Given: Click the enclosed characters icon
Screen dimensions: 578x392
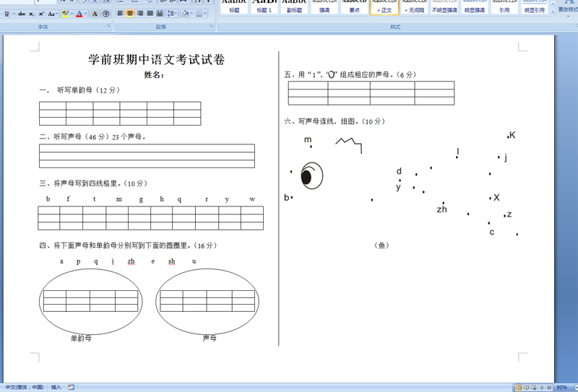Looking at the screenshot, I should (x=105, y=14).
